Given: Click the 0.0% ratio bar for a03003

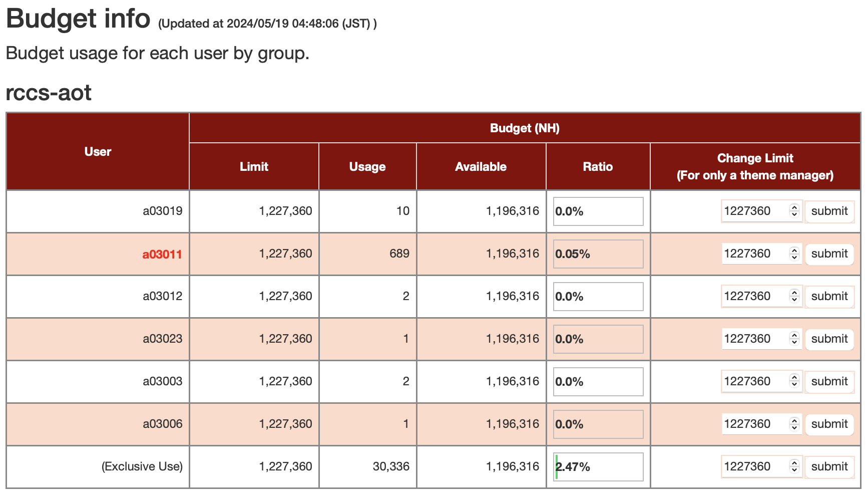Looking at the screenshot, I should click(x=598, y=382).
